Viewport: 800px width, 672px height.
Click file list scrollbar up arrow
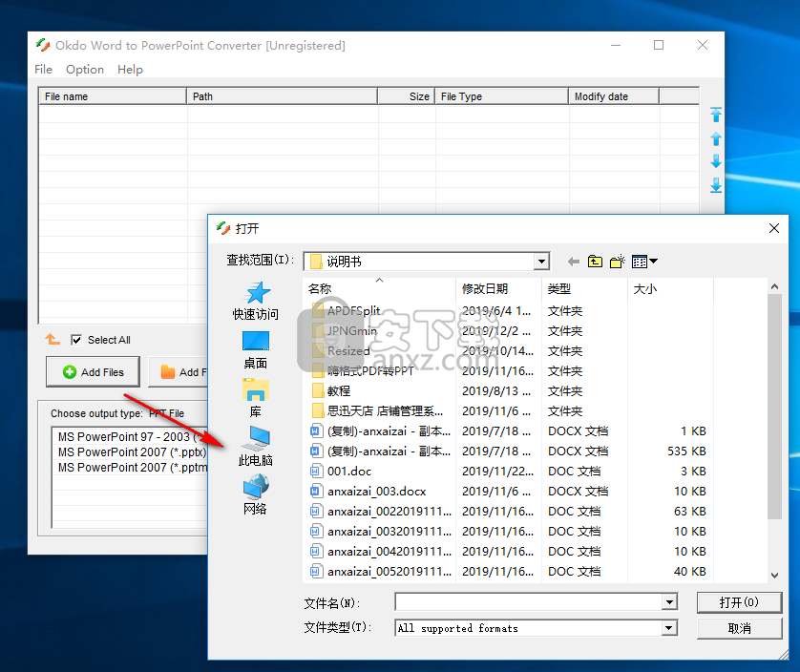click(774, 286)
